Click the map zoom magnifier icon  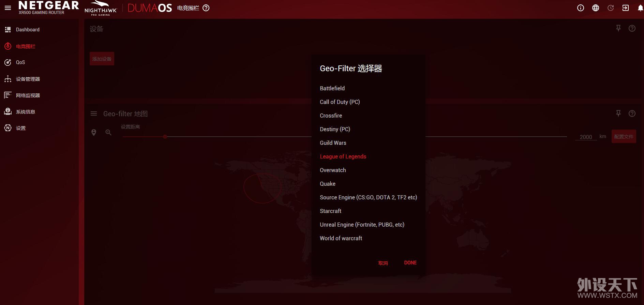click(x=108, y=132)
